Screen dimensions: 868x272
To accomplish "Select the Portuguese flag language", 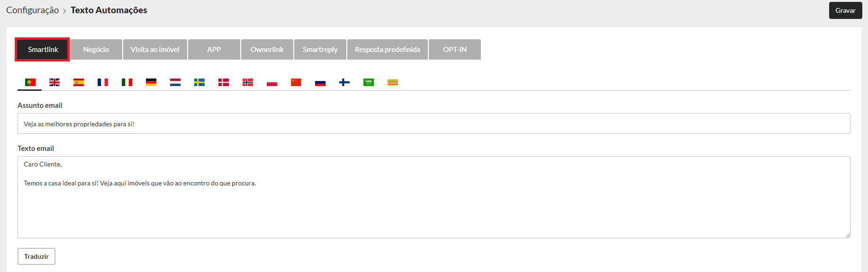I will coord(30,82).
